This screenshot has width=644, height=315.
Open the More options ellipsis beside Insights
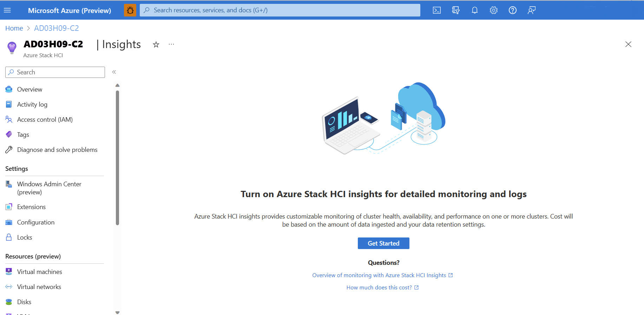pyautogui.click(x=171, y=44)
